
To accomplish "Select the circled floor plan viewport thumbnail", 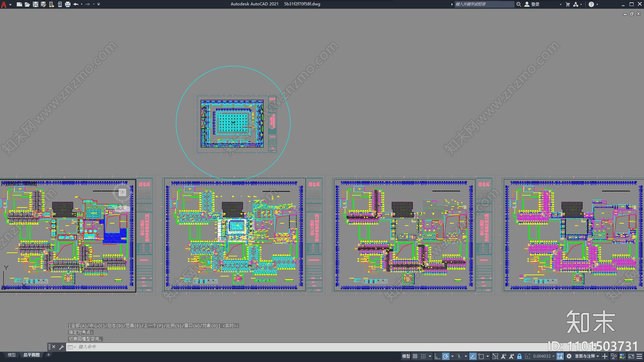I will tap(233, 123).
